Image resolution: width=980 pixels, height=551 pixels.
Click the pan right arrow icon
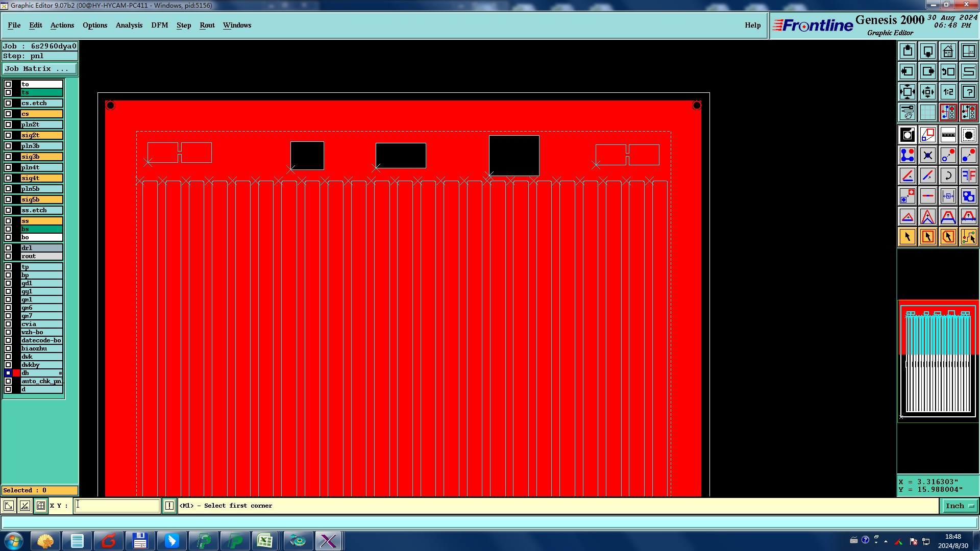point(927,71)
